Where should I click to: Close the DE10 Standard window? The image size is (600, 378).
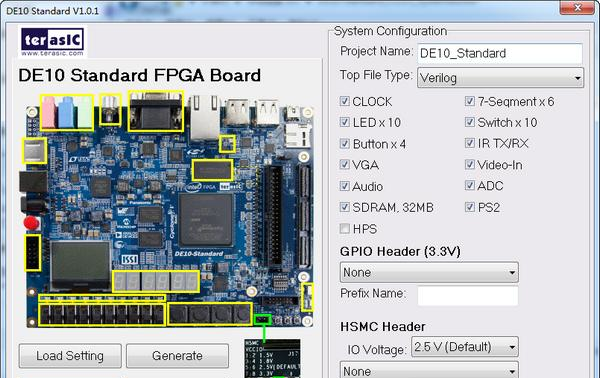tap(577, 7)
